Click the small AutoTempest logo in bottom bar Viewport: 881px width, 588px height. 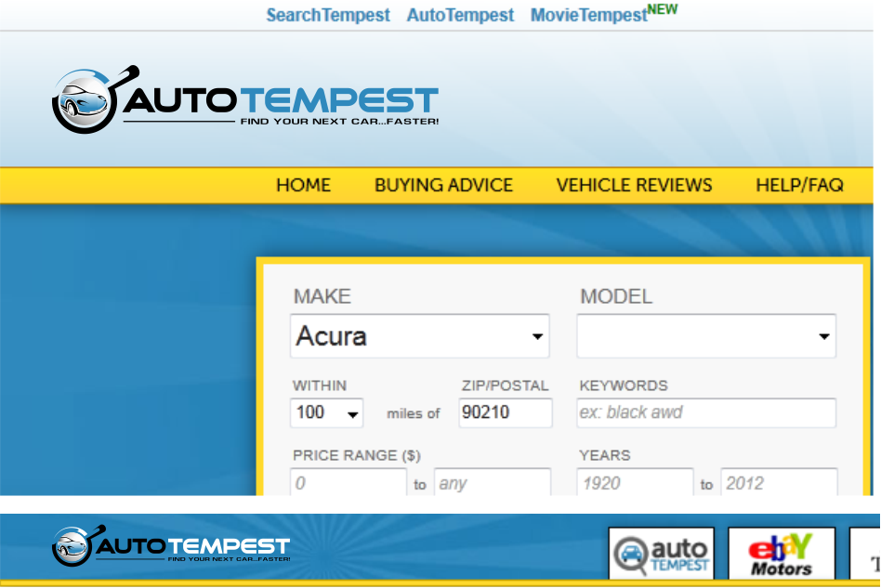point(171,547)
